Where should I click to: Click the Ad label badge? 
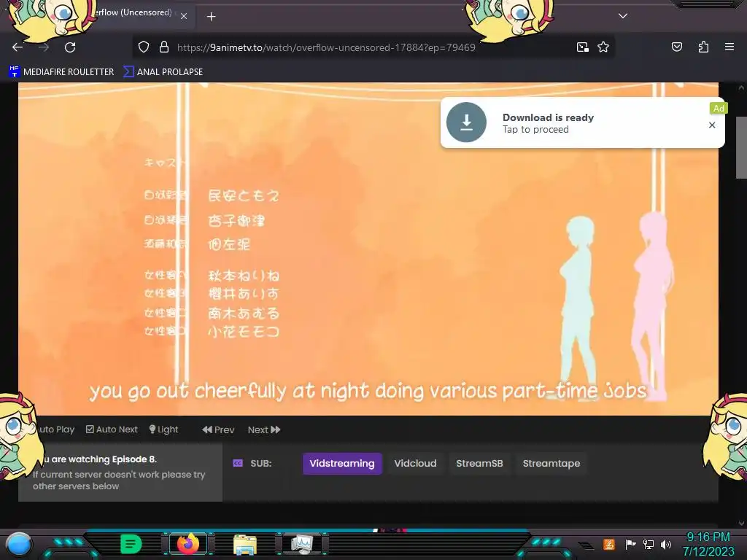point(719,109)
